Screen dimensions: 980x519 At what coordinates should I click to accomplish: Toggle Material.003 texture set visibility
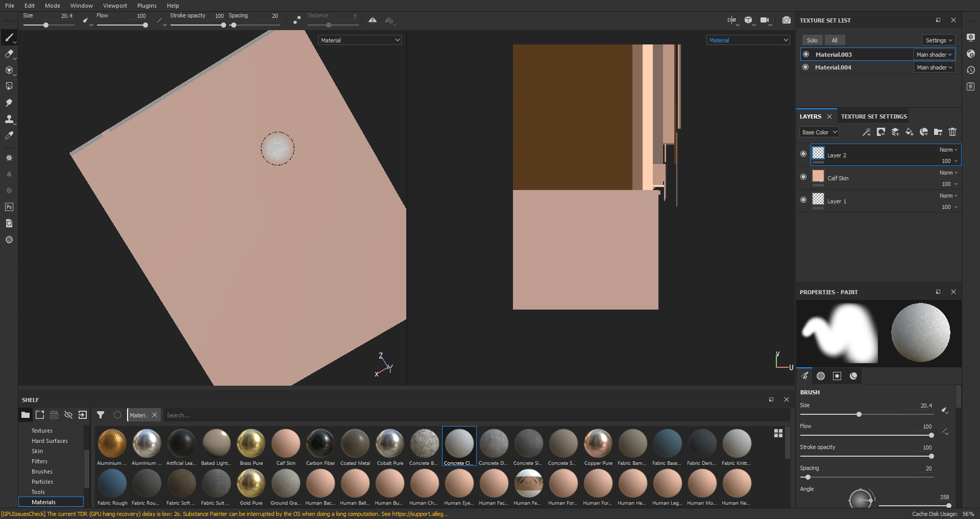(806, 54)
